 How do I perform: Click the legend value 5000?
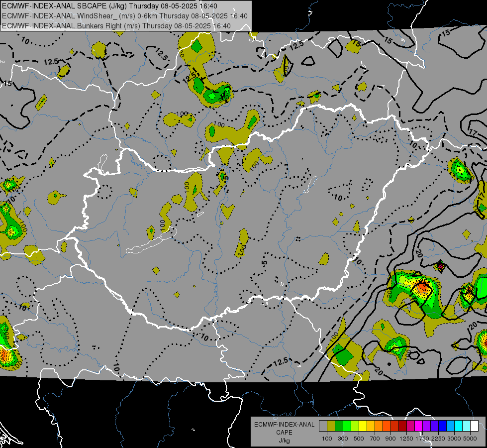(470, 439)
